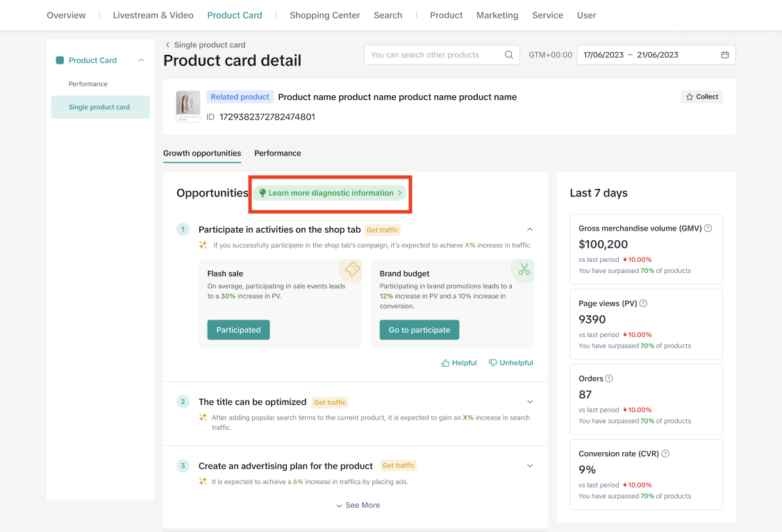Collapse the shop tab activities section
Screen dimensions: 782x532
530,229
